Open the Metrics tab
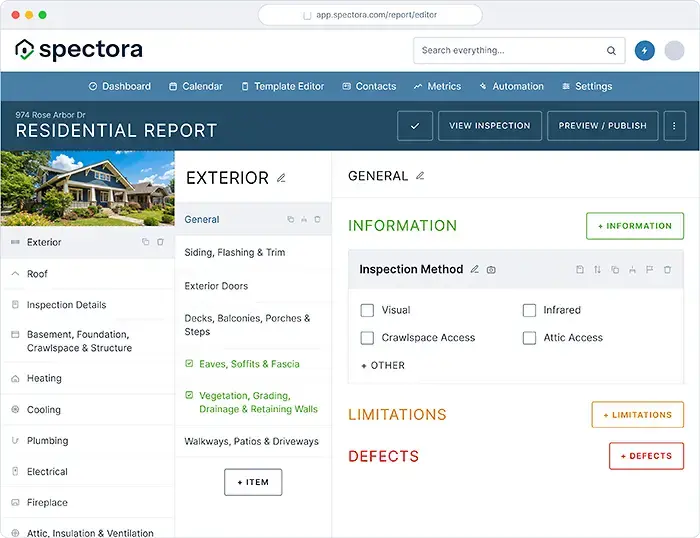 click(x=437, y=86)
